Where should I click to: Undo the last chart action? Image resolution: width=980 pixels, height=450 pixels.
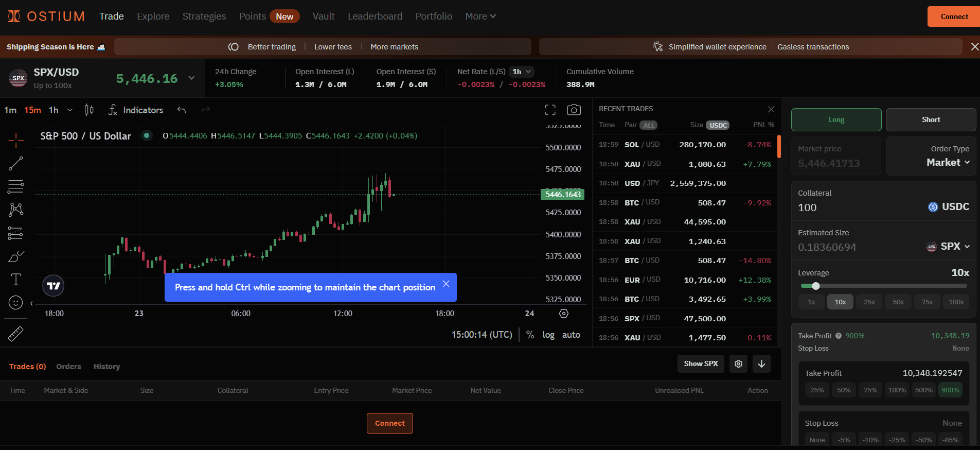coord(182,110)
